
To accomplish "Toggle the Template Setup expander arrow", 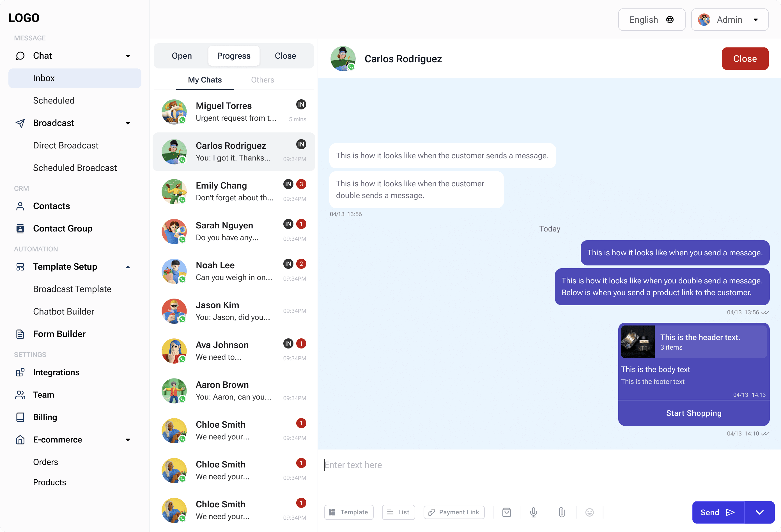I will point(128,267).
